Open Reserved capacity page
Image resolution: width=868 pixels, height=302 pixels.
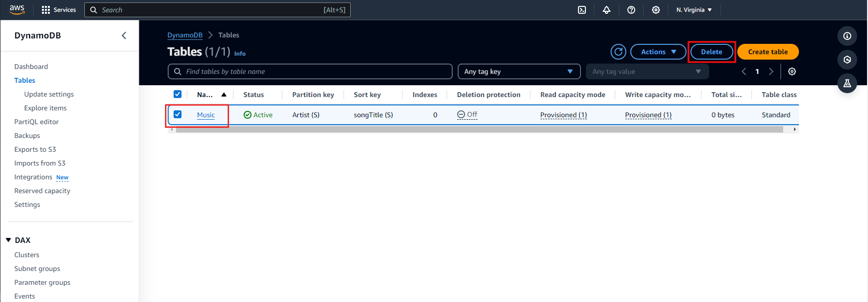[42, 191]
